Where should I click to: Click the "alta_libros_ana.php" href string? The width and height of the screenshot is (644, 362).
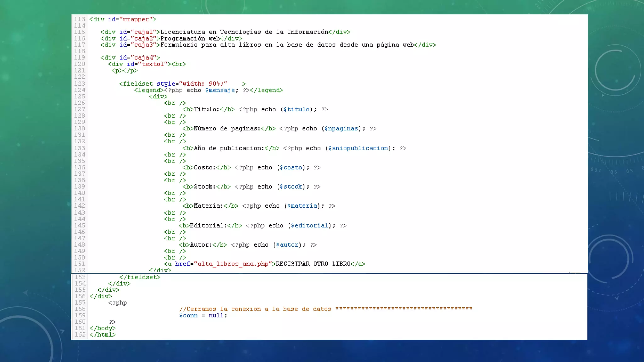pos(233,264)
